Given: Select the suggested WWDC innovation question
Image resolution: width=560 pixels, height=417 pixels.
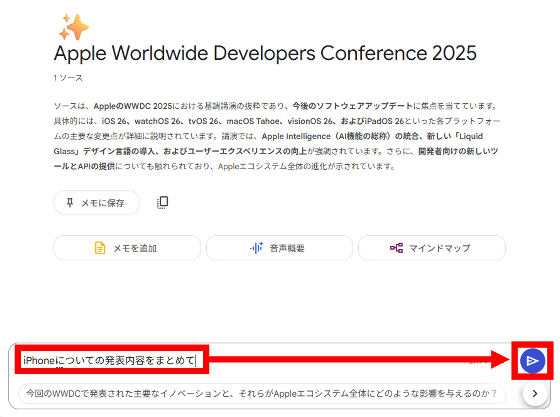Looking at the screenshot, I should click(262, 393).
